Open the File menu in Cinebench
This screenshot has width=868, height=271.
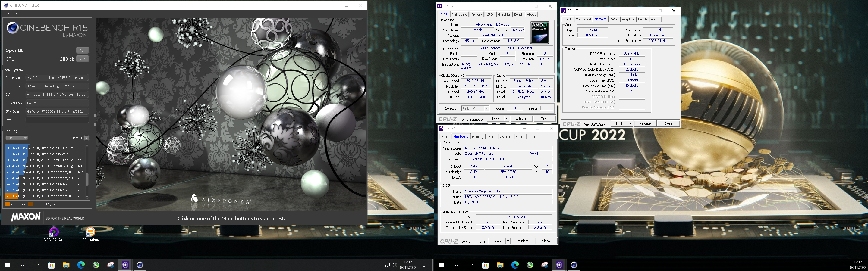pyautogui.click(x=6, y=14)
